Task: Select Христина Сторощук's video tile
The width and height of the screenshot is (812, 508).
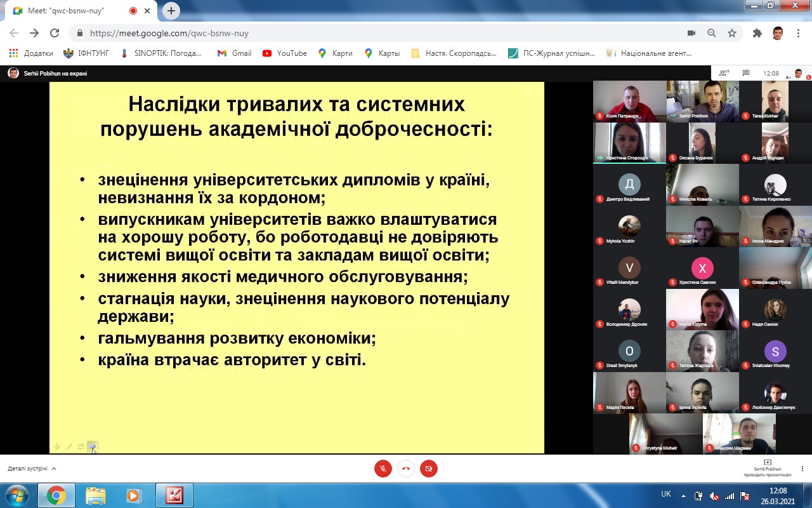Action: (x=629, y=143)
